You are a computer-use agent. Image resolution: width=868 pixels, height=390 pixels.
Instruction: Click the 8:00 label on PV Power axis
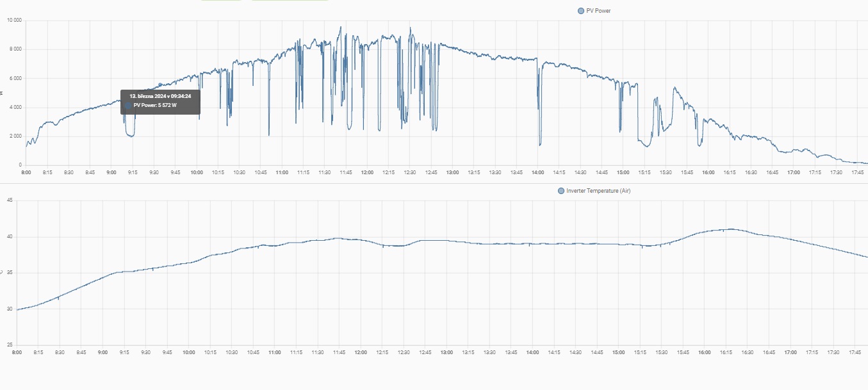(x=26, y=172)
